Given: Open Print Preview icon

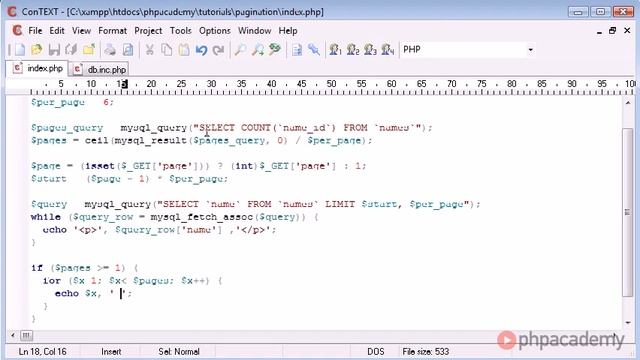Looking at the screenshot, I should [128, 50].
